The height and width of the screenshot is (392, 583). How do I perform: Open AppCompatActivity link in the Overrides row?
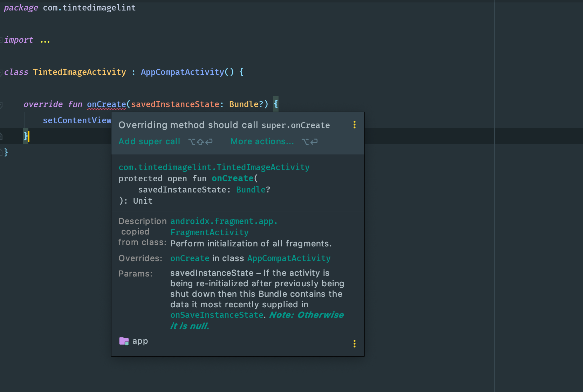click(x=288, y=258)
